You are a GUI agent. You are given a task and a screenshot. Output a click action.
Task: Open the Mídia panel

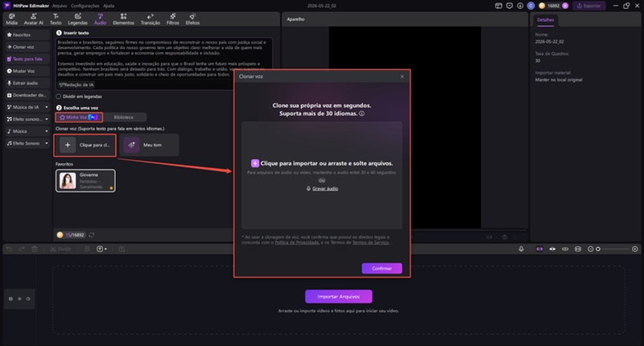pyautogui.click(x=11, y=19)
